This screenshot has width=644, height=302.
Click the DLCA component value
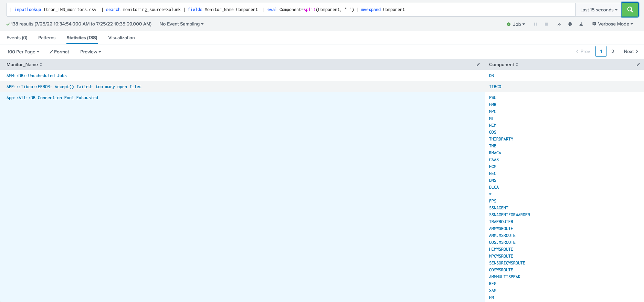(x=494, y=187)
